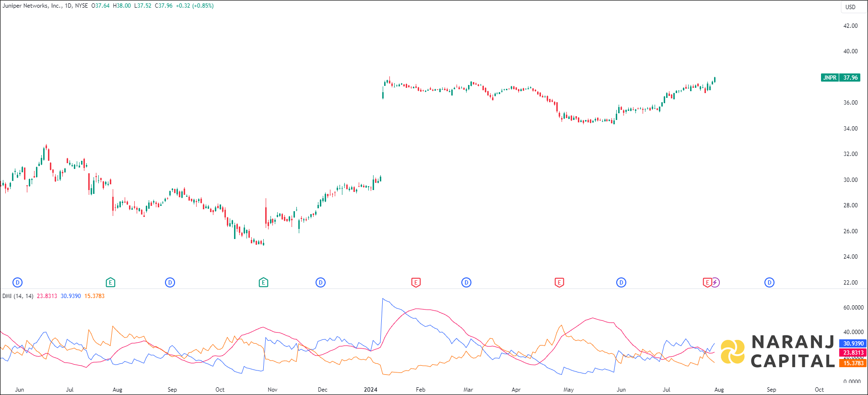Click the 42.00 price axis label

tap(851, 26)
